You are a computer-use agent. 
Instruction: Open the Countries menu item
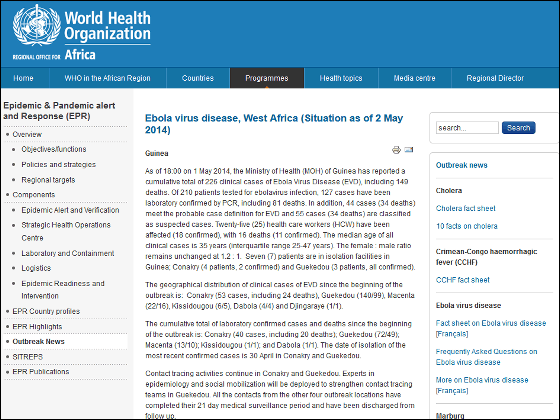pos(198,78)
